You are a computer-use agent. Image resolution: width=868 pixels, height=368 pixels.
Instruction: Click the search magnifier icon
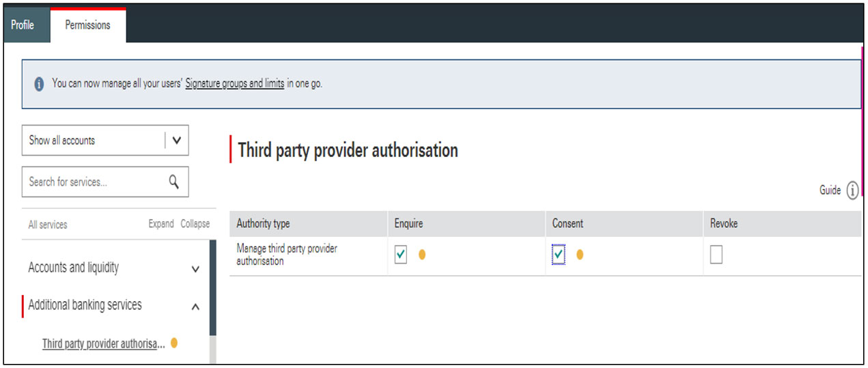click(x=173, y=182)
